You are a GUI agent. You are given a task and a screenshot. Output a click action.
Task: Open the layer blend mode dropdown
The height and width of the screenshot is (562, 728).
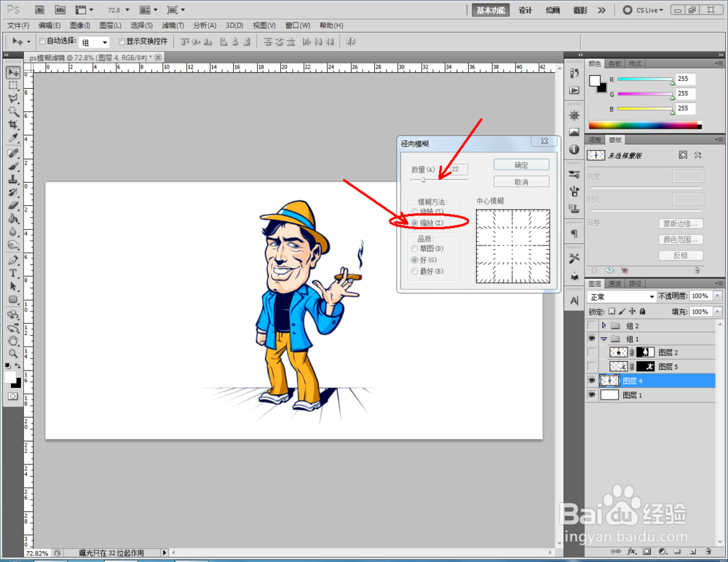621,297
